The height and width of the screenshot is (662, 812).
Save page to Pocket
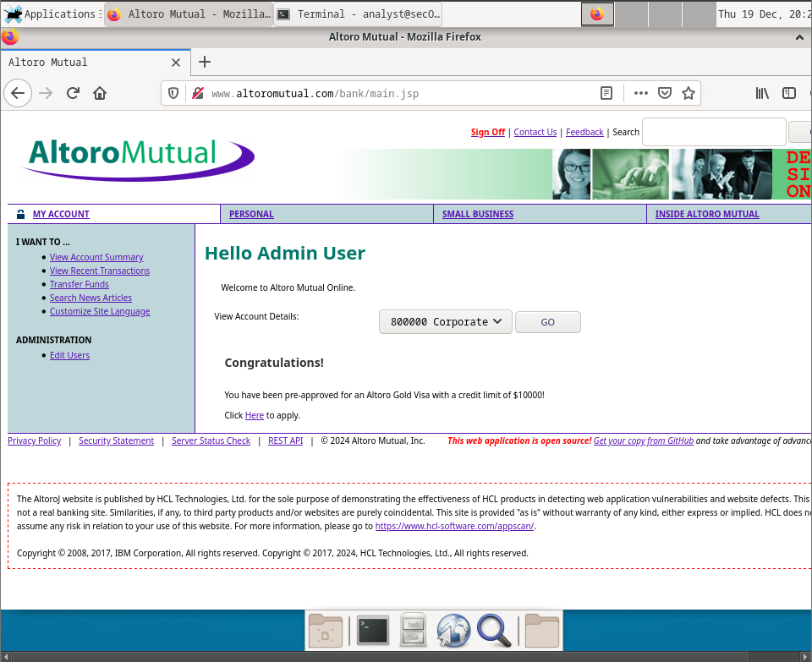pos(665,93)
